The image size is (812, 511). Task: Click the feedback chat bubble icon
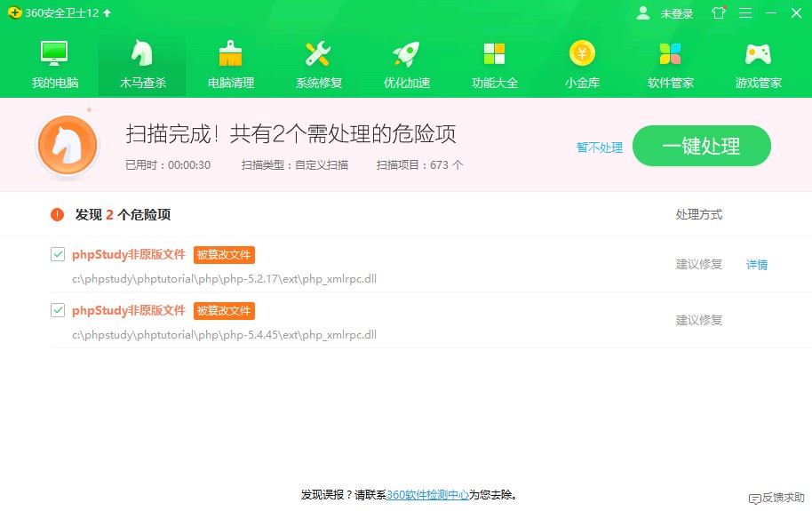pyautogui.click(x=755, y=499)
